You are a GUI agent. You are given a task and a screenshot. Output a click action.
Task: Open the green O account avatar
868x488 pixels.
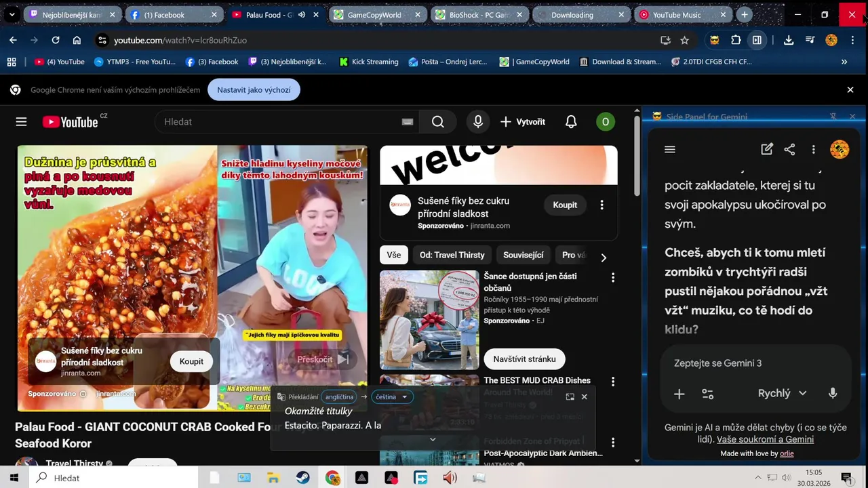point(605,122)
